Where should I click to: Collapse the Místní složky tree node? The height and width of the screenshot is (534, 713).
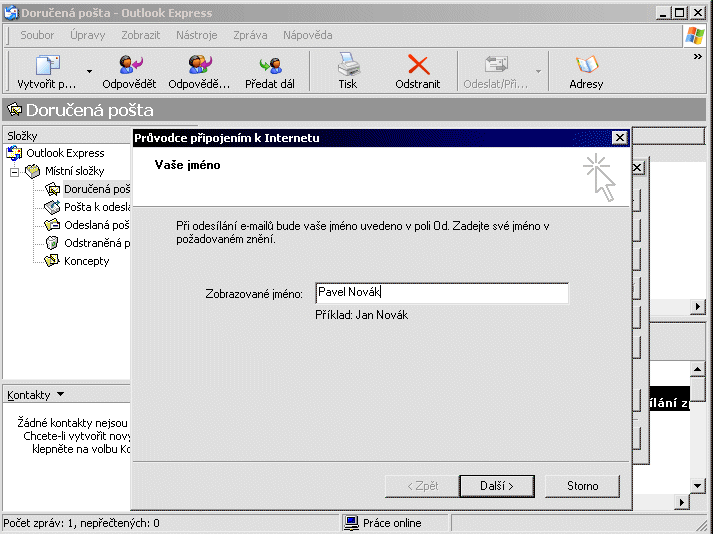pyautogui.click(x=15, y=171)
